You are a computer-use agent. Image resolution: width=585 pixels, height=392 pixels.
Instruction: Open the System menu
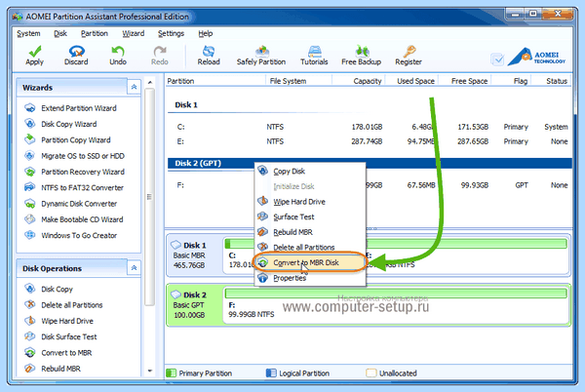[x=28, y=33]
